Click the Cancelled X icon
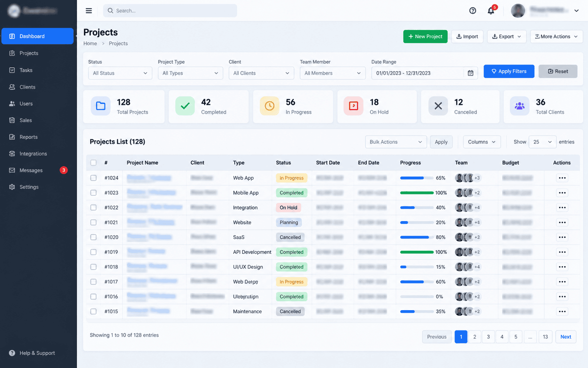 coord(438,106)
